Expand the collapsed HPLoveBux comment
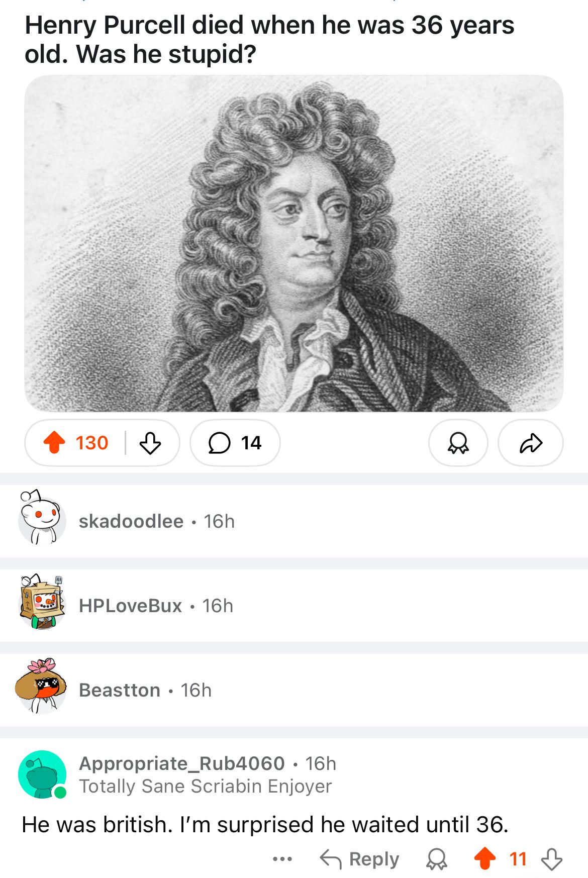The height and width of the screenshot is (878, 588). 294,606
